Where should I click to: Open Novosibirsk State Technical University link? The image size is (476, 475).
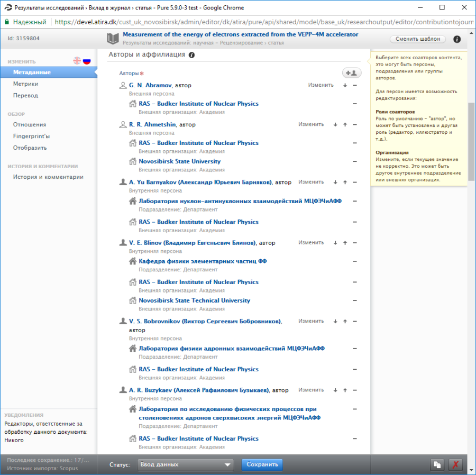[194, 300]
